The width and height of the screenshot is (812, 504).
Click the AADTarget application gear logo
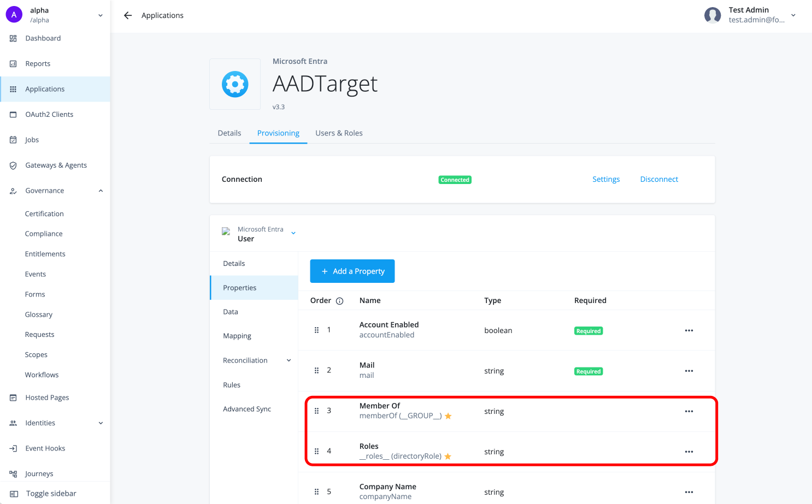click(x=235, y=84)
